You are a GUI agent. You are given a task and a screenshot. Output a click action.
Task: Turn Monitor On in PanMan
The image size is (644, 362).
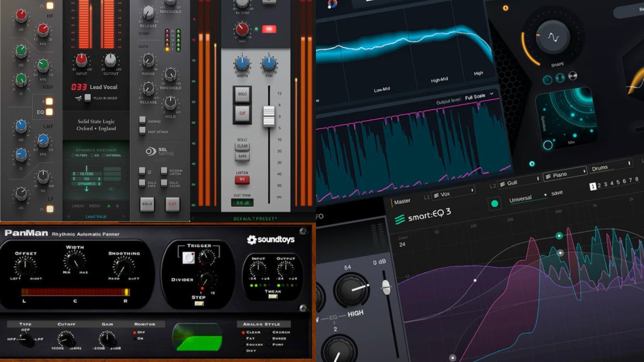(134, 338)
